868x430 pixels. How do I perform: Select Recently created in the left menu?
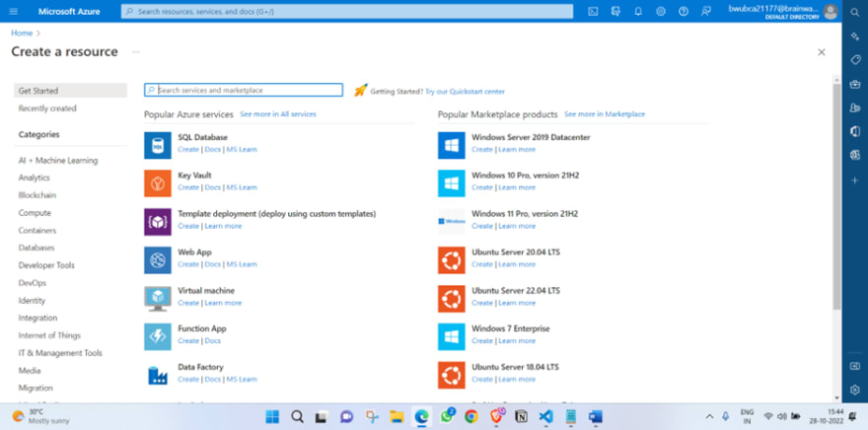click(x=47, y=108)
